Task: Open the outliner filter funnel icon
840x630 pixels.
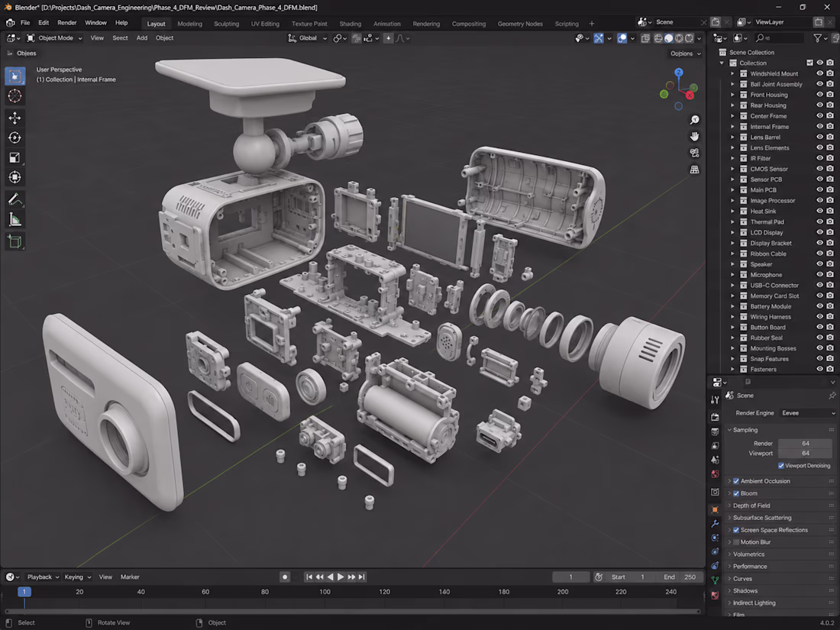Action: [x=818, y=38]
